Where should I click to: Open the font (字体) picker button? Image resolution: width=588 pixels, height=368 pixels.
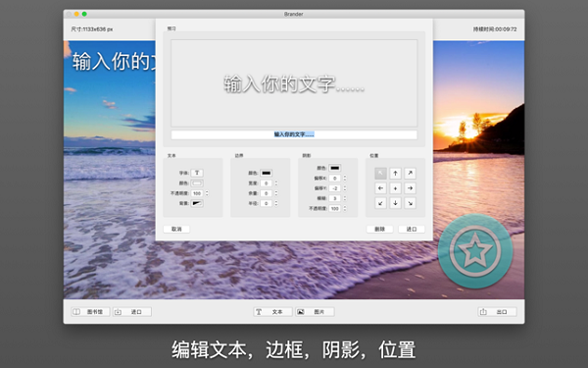[197, 173]
